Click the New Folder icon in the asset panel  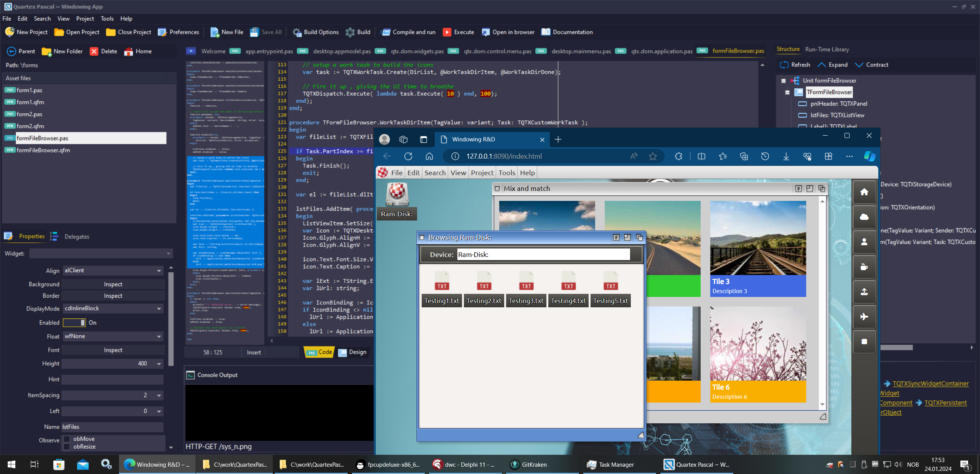pos(46,51)
